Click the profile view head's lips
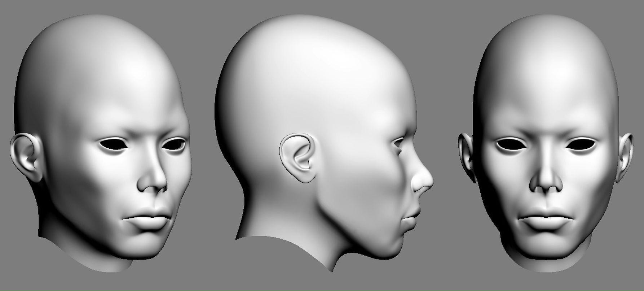 [x=411, y=218]
